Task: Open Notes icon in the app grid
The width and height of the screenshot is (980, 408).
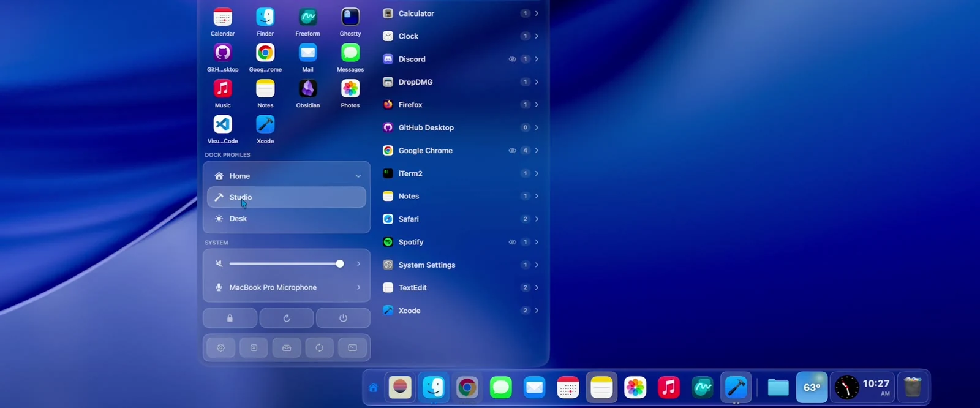Action: 265,89
